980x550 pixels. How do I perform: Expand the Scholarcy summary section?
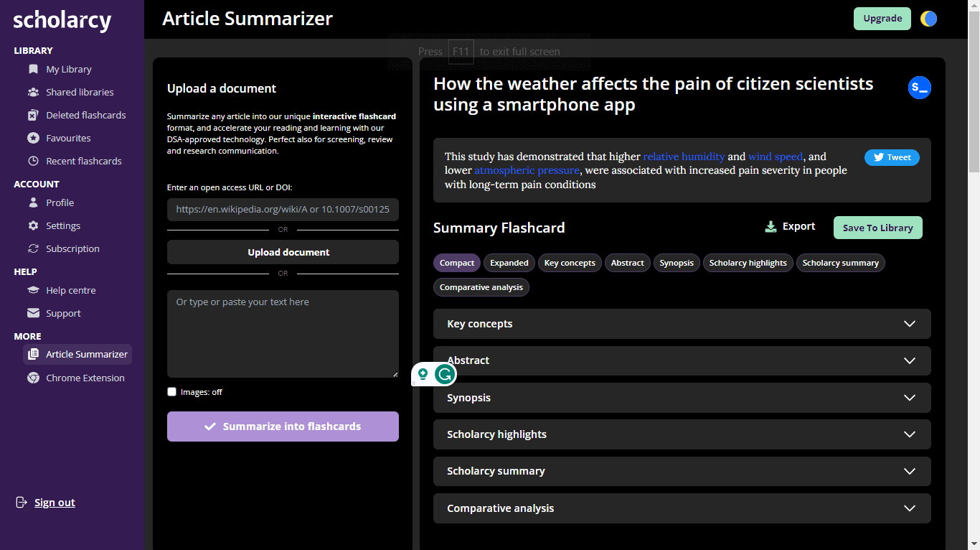pos(682,471)
